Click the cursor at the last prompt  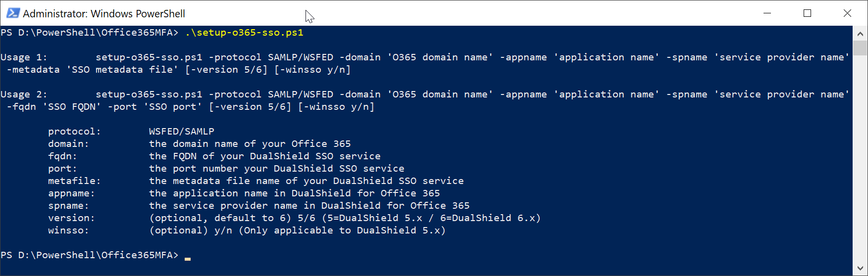(188, 257)
